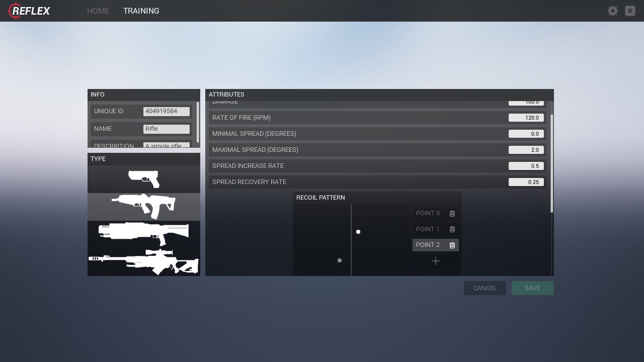
Task: Remove Point 1 via trash icon
Action: click(452, 229)
